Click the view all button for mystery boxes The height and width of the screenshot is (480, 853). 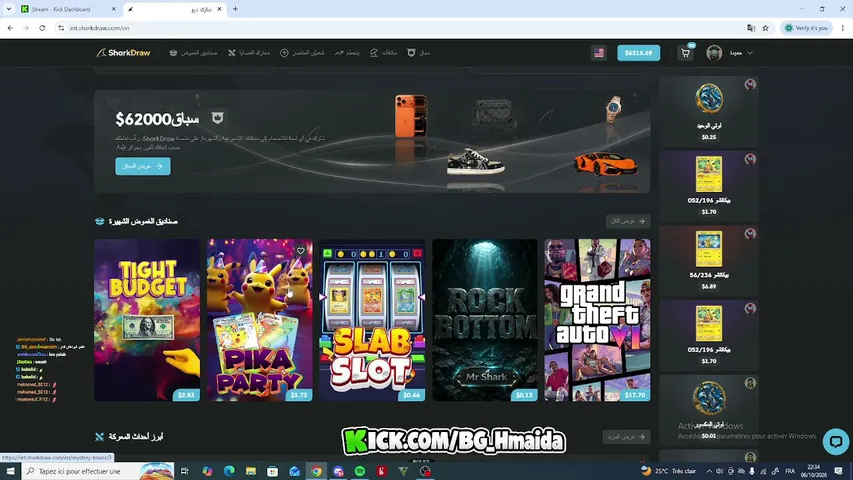pyautogui.click(x=628, y=221)
